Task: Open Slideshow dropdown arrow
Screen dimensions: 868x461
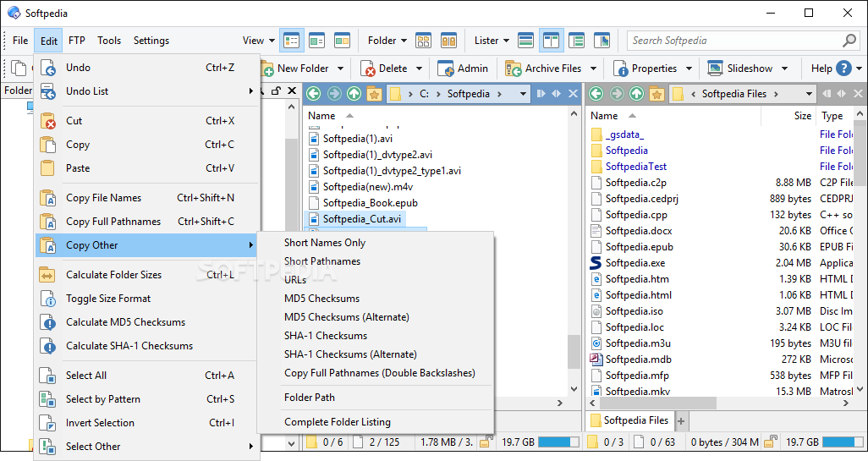Action: click(784, 69)
